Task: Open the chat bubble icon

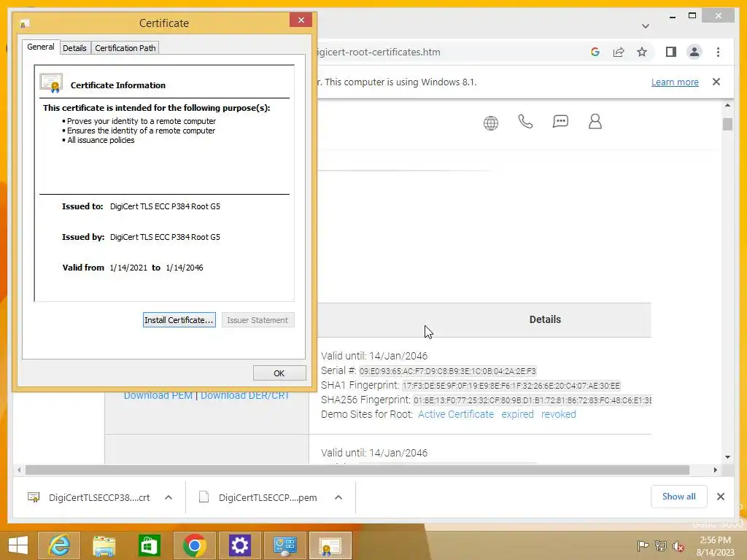Action: pyautogui.click(x=560, y=122)
